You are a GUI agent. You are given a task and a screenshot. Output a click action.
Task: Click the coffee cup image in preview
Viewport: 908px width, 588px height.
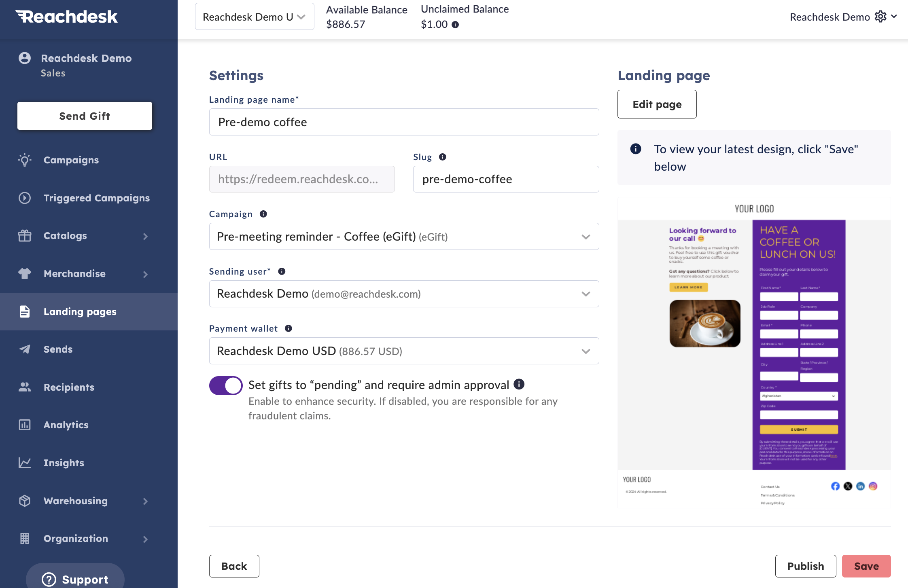click(x=705, y=324)
